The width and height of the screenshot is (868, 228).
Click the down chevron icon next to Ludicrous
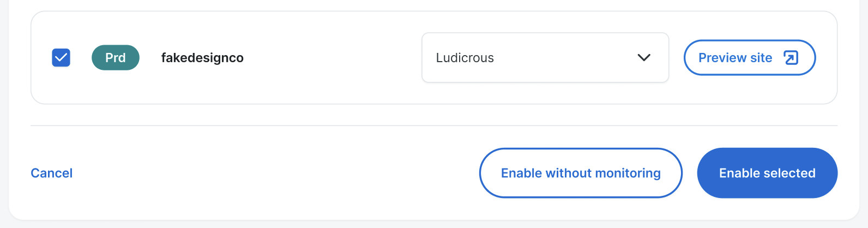click(644, 57)
